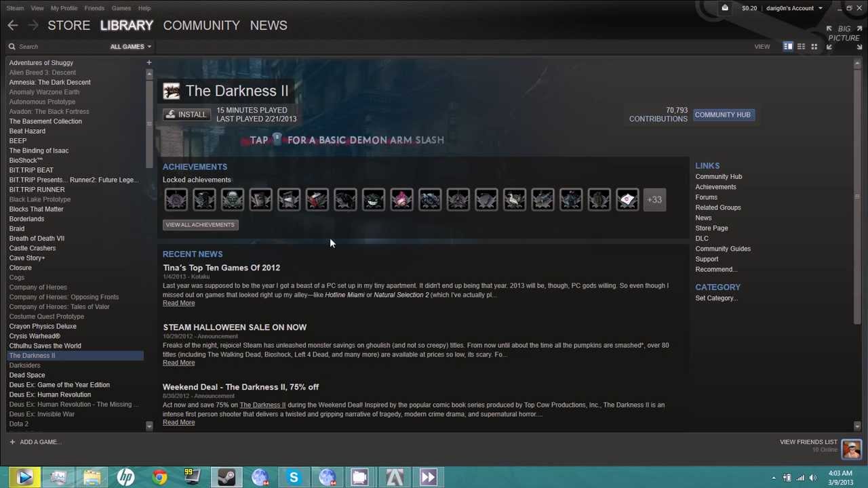
Task: Open the inbox notifications envelope icon
Action: pos(724,8)
